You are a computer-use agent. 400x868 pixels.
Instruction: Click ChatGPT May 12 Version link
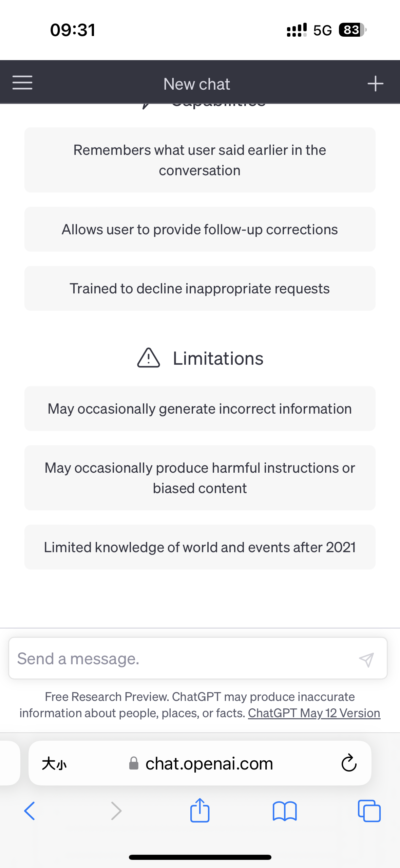314,713
